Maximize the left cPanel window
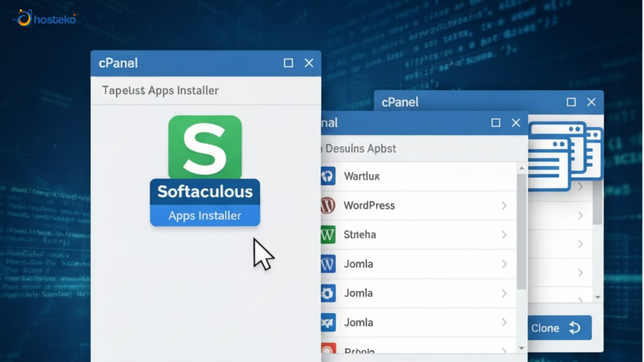This screenshot has width=644, height=362. click(289, 63)
